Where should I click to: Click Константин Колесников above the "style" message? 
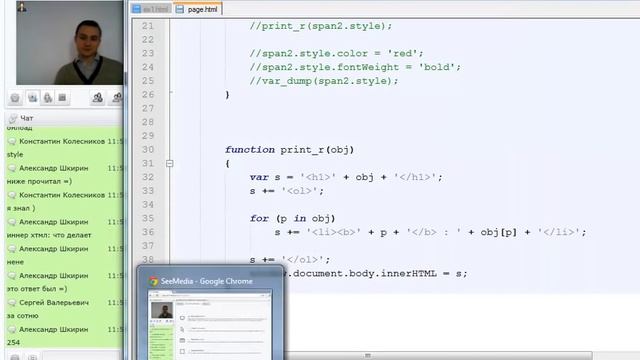coord(62,141)
